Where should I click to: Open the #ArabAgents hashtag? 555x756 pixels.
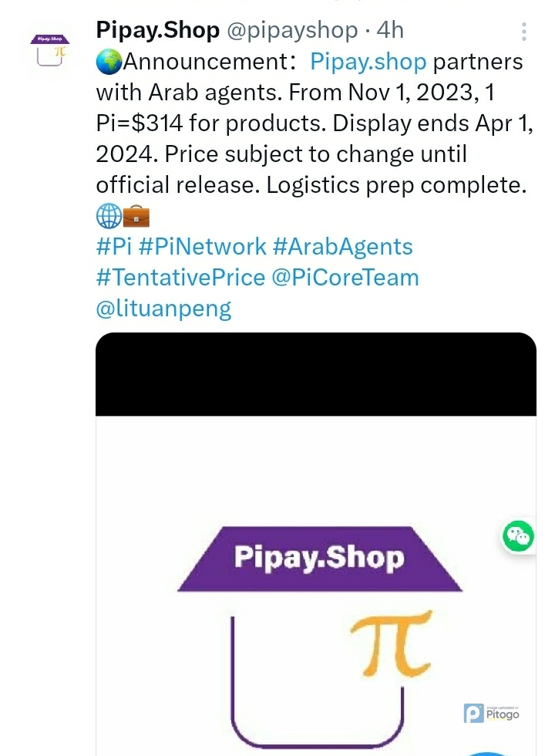tap(342, 247)
